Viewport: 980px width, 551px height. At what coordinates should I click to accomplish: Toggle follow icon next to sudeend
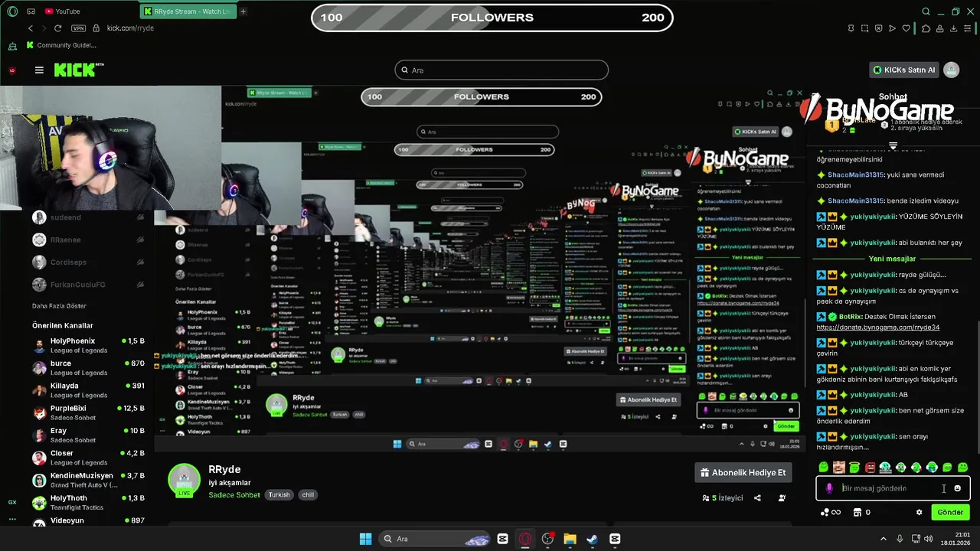click(140, 217)
